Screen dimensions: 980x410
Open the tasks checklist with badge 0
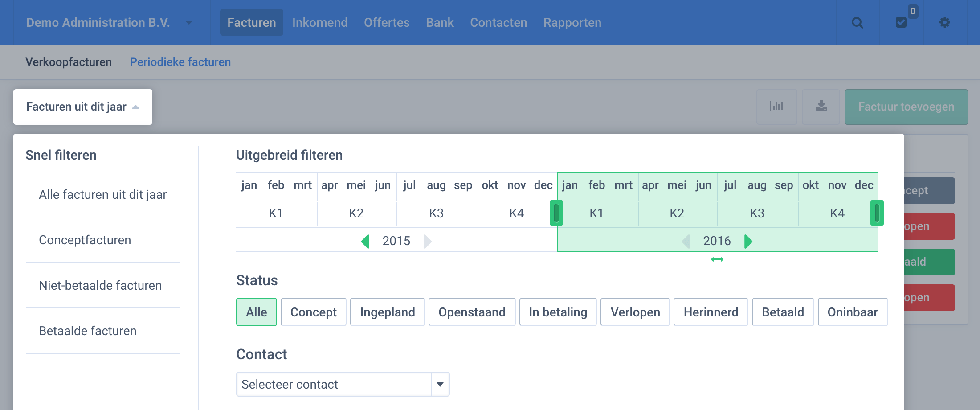(x=901, y=22)
